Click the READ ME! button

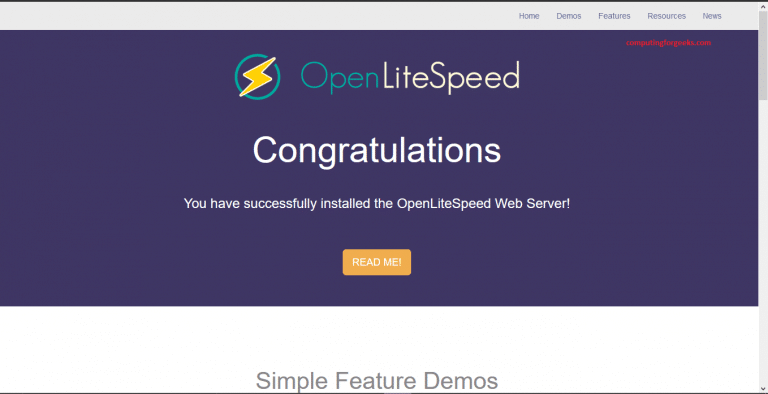377,262
